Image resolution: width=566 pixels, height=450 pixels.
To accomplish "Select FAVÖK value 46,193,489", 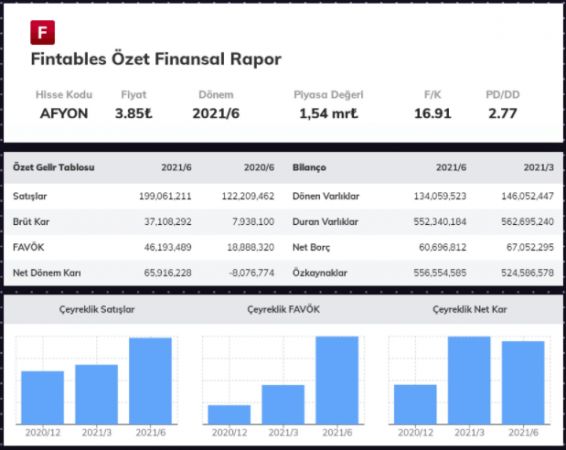I will click(168, 248).
